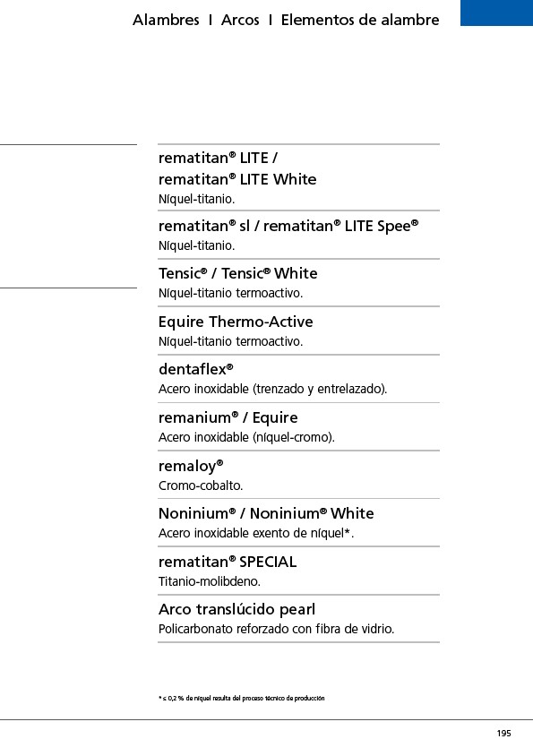Screen dimensions: 533x756
Task: Click the Equire Thermo-Active heading
Action: (x=236, y=322)
